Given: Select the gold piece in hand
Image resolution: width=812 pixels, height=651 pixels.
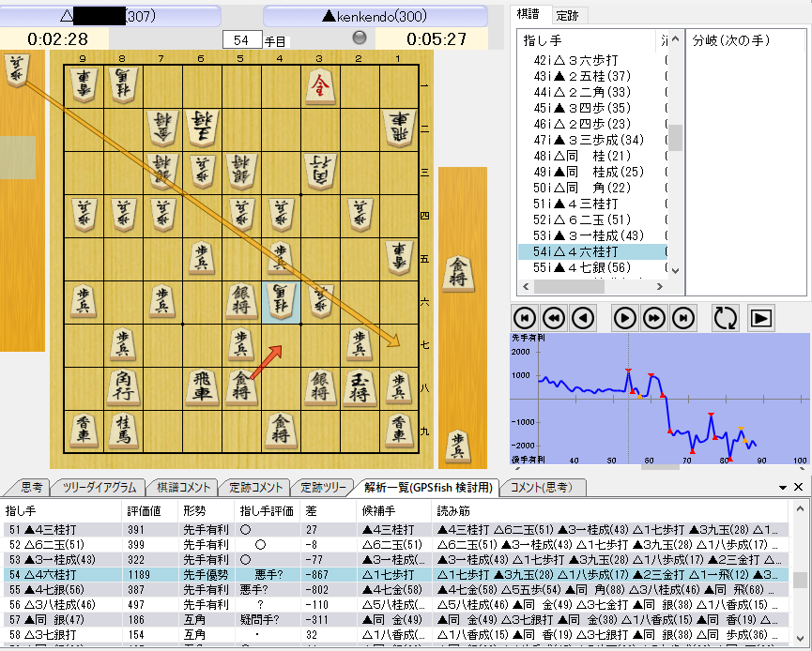Looking at the screenshot, I should coord(458,274).
